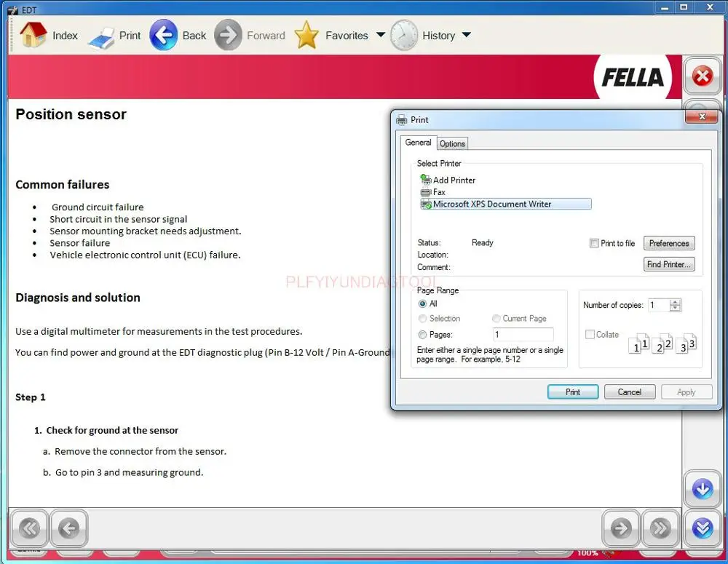Click the collate pages preview image

pos(662,343)
